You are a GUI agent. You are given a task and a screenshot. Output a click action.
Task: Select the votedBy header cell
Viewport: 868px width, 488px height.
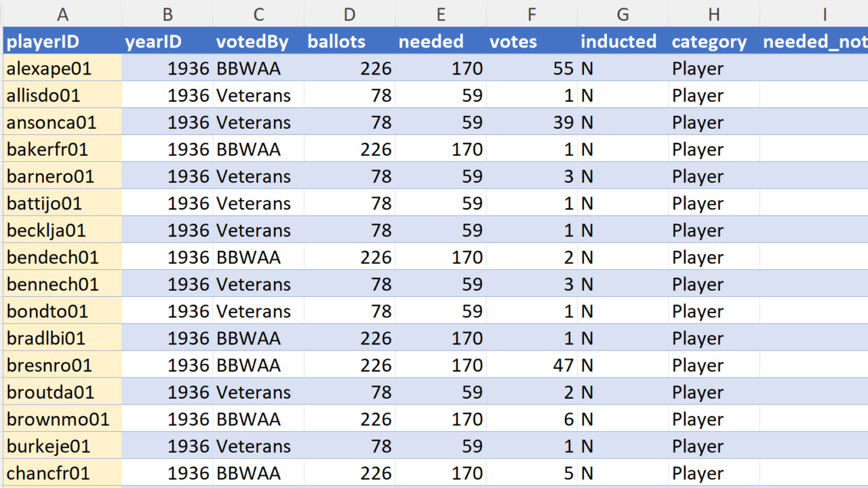tap(258, 41)
